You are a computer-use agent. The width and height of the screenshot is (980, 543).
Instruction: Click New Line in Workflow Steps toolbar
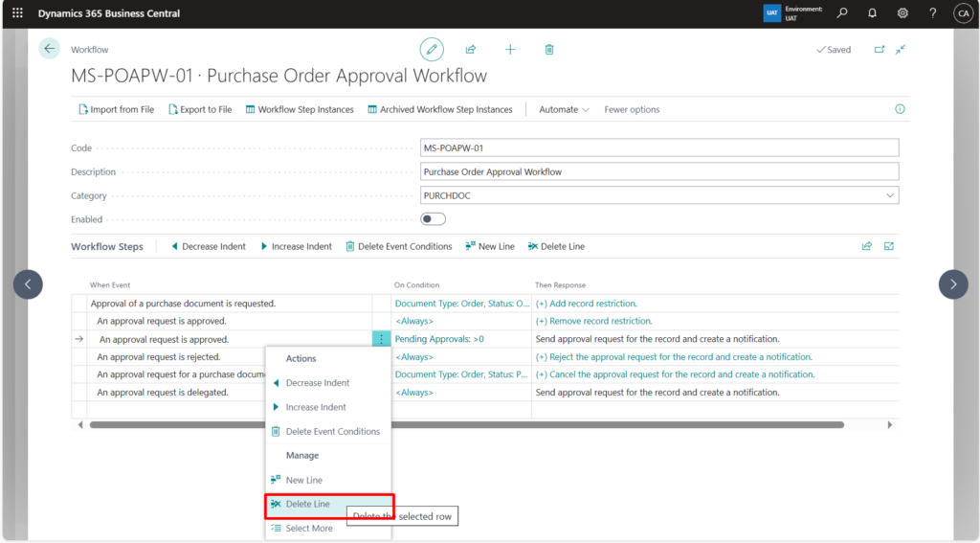[x=490, y=246]
